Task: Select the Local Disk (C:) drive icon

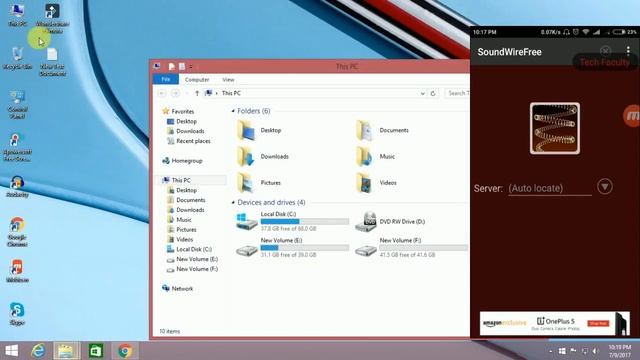Action: [247, 222]
